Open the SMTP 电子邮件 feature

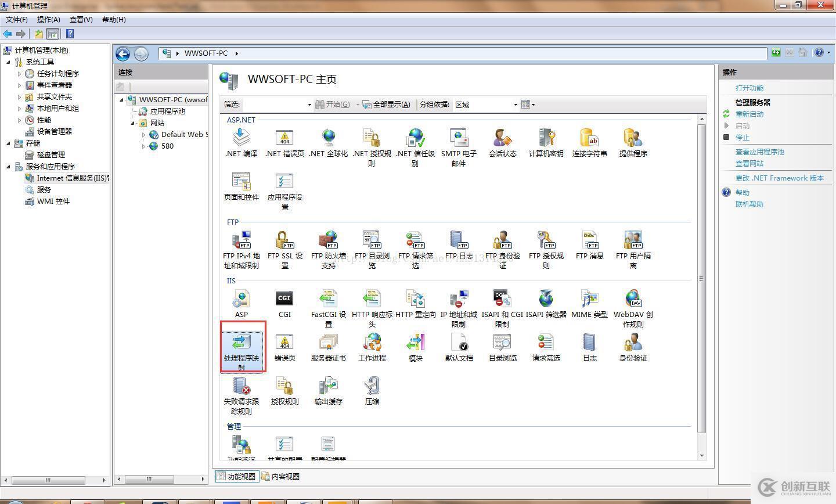[x=459, y=147]
